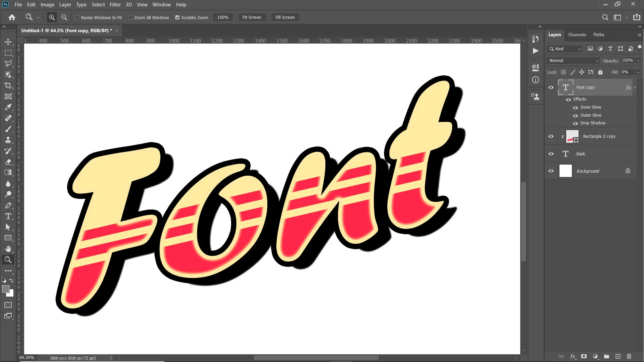Select the Eyedropper tool
The height and width of the screenshot is (362, 644).
(8, 107)
